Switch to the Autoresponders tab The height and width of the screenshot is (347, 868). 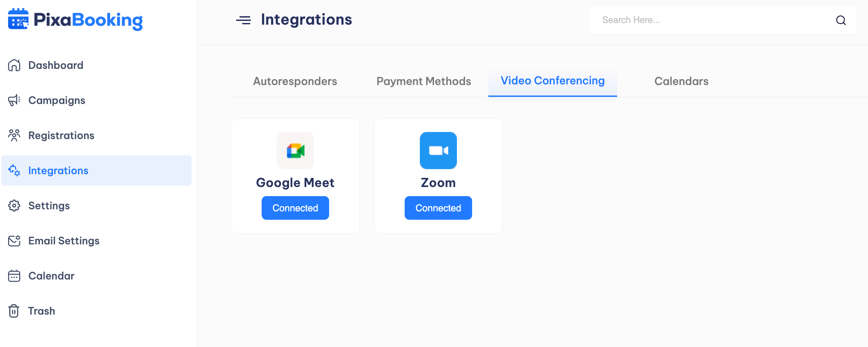pyautogui.click(x=295, y=81)
